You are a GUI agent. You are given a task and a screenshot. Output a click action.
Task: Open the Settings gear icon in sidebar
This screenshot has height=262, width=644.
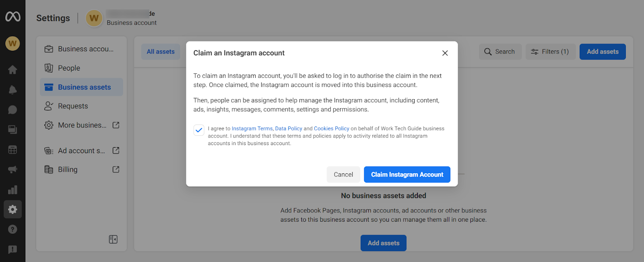point(12,209)
